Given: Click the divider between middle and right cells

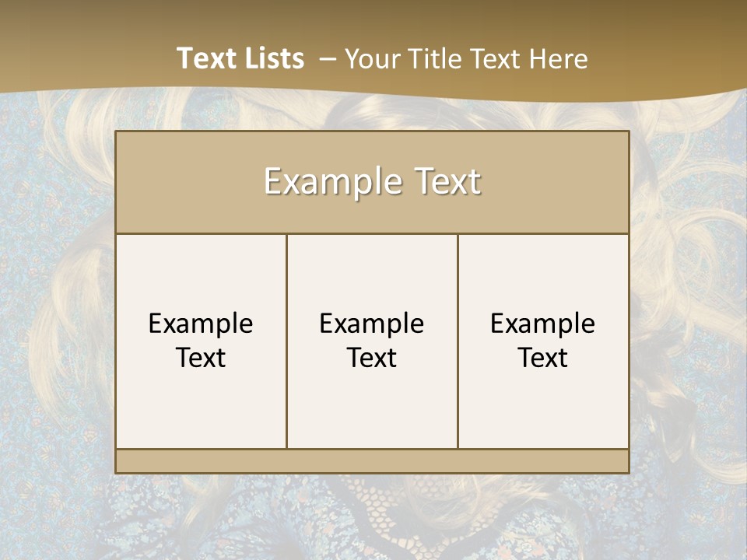Looking at the screenshot, I should (x=458, y=341).
